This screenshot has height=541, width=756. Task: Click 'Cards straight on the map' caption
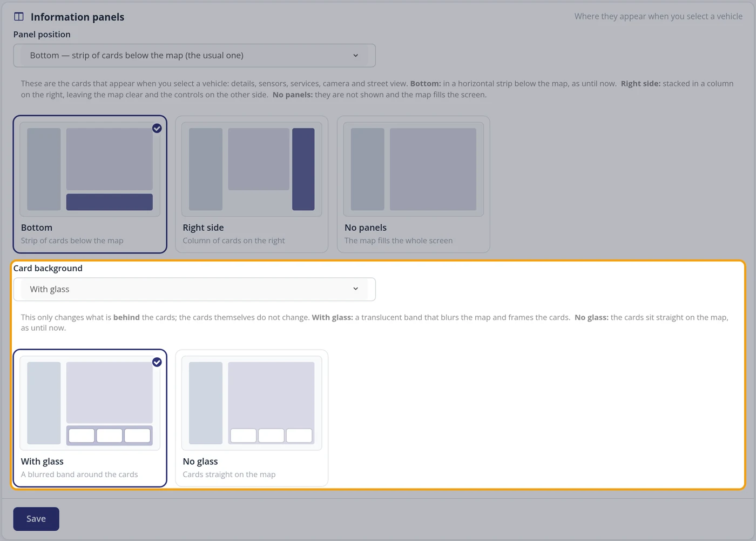[x=229, y=475]
